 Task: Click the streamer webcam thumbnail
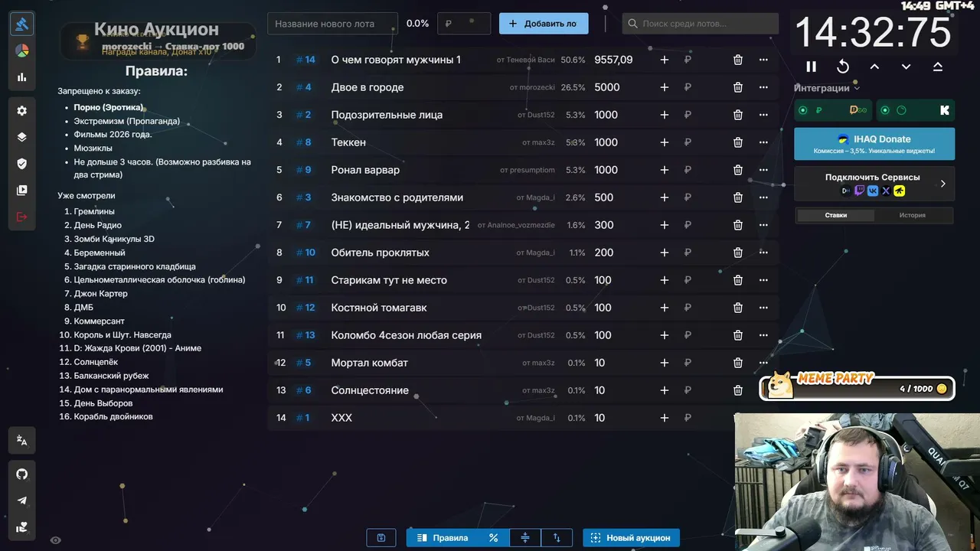pyautogui.click(x=857, y=482)
